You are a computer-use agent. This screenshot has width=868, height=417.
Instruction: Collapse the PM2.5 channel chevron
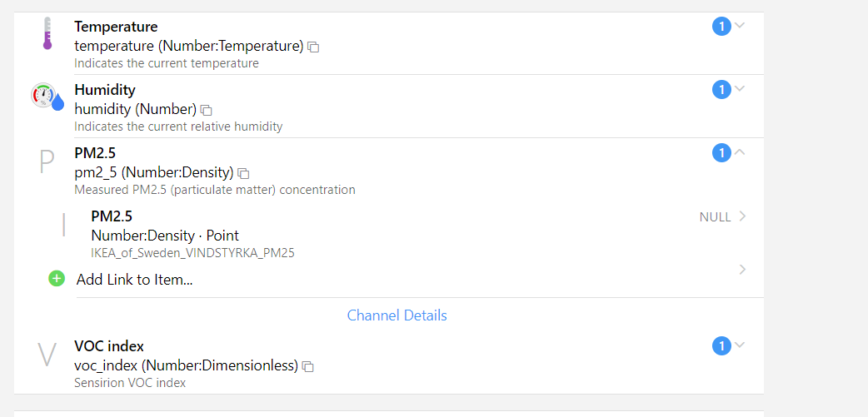pyautogui.click(x=740, y=151)
